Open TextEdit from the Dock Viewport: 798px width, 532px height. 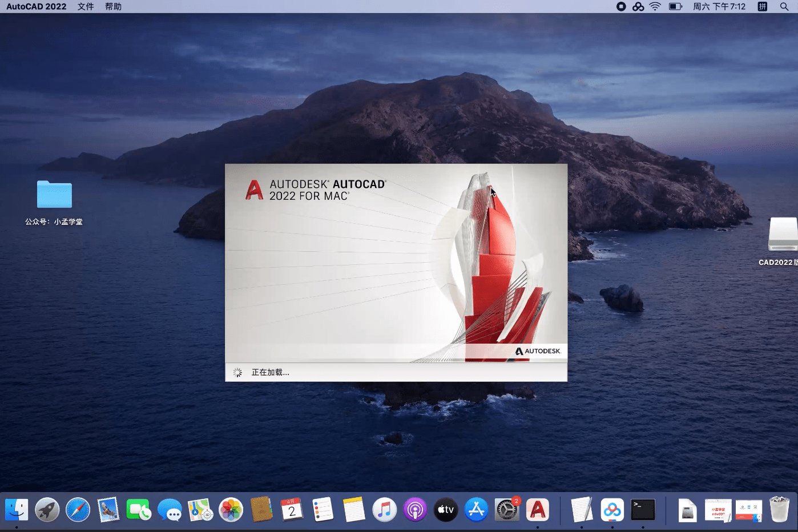(581, 510)
